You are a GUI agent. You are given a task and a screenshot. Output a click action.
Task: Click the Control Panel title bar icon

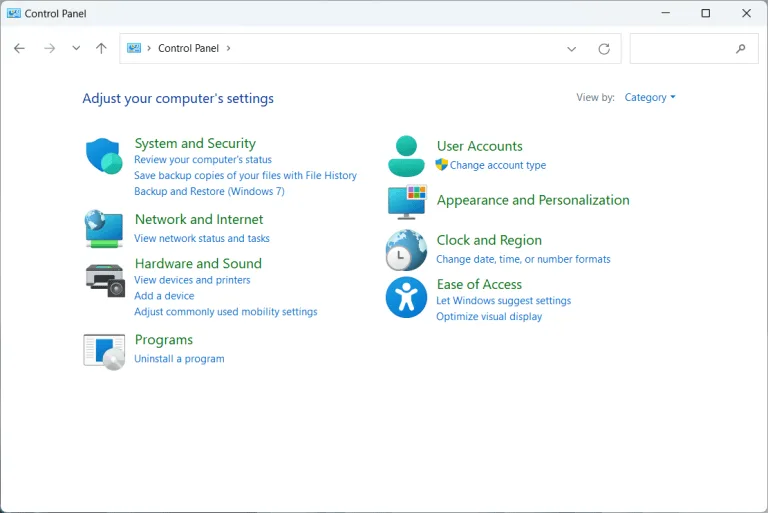click(14, 13)
